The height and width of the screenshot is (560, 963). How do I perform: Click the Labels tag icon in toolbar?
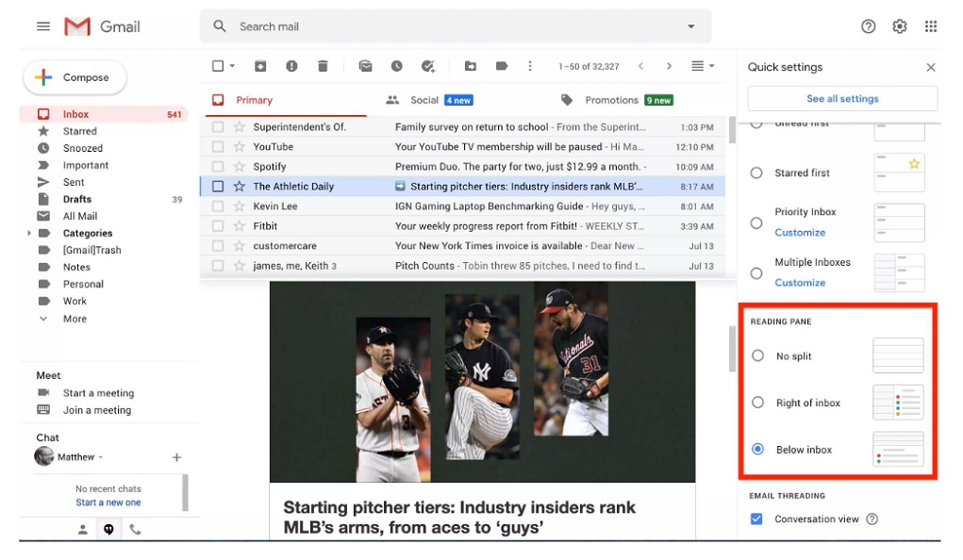click(x=502, y=66)
